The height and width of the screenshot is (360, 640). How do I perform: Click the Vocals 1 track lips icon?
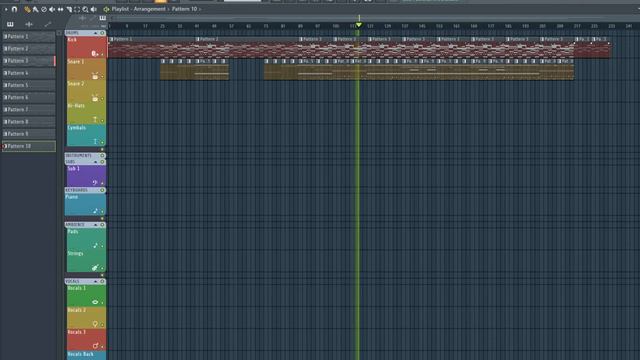pyautogui.click(x=95, y=302)
